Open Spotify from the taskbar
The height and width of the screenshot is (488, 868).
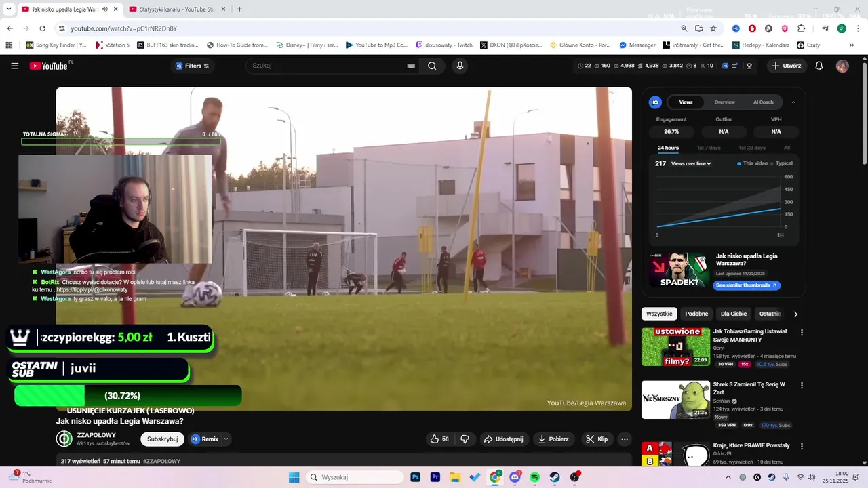pyautogui.click(x=534, y=477)
